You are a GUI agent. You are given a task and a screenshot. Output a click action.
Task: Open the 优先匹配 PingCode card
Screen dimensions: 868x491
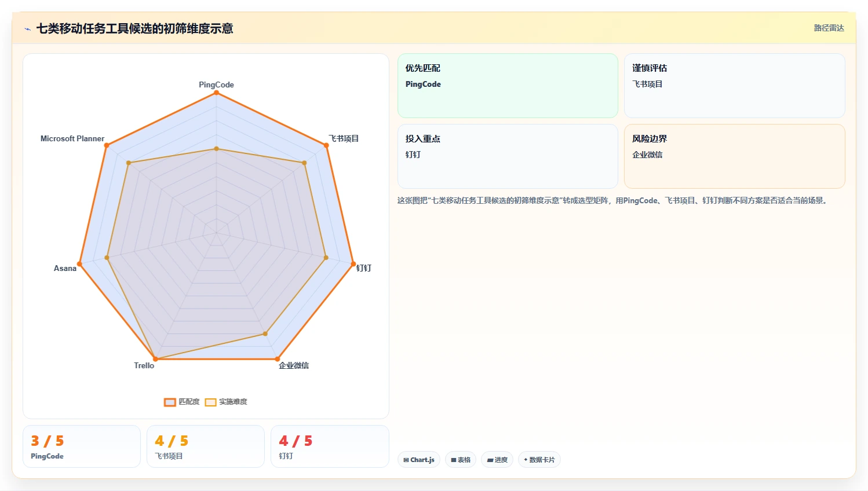click(x=508, y=86)
